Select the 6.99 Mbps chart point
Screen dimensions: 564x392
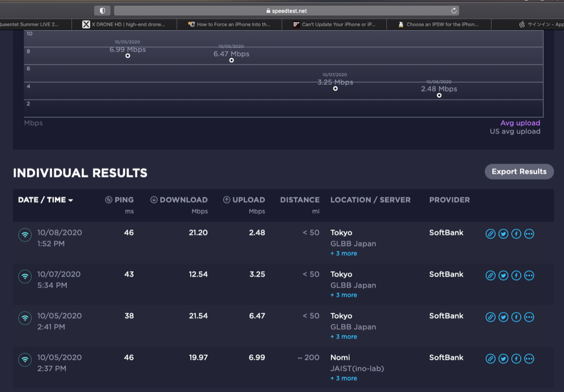click(x=128, y=56)
